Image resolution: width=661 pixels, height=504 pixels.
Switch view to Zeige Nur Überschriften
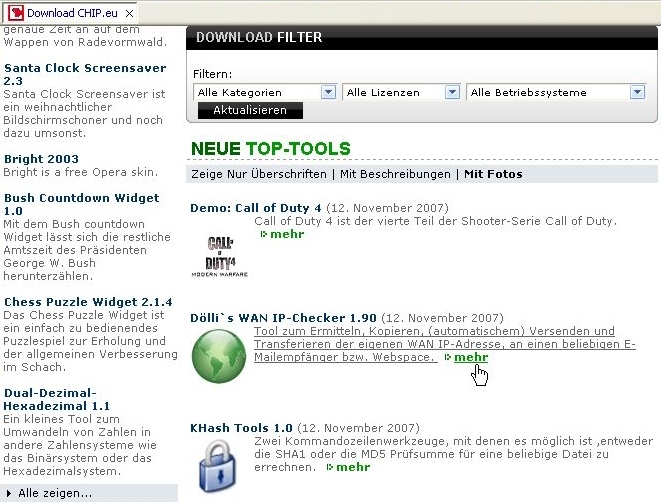point(259,174)
